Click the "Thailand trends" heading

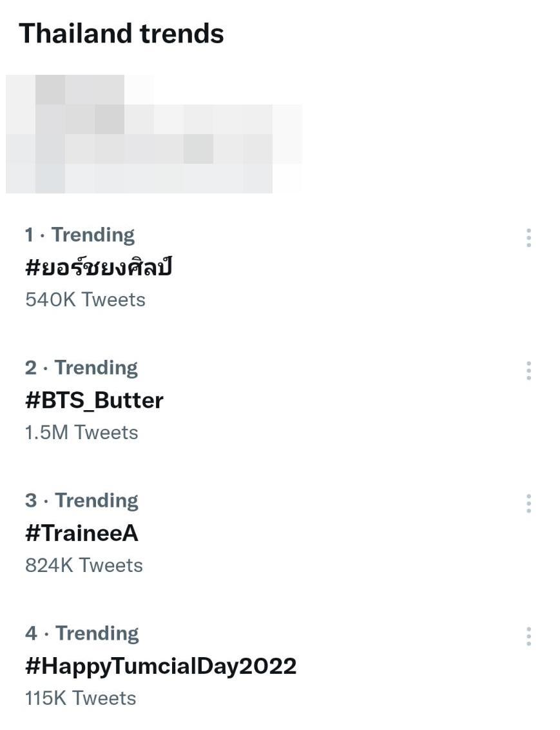point(121,34)
